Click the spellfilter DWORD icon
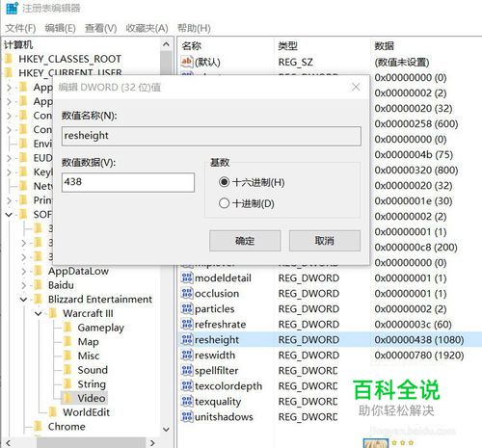 click(187, 370)
